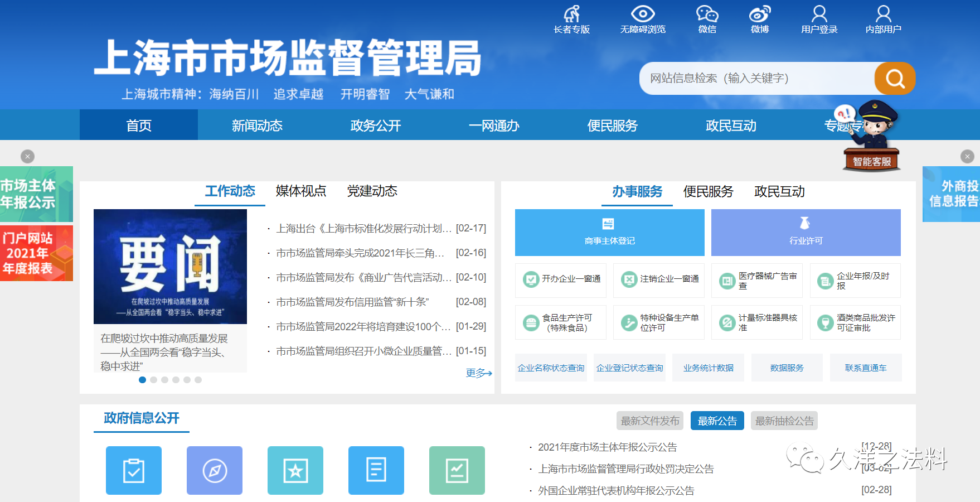The height and width of the screenshot is (502, 980).
Task: Open 更多 to see more news
Action: (478, 373)
